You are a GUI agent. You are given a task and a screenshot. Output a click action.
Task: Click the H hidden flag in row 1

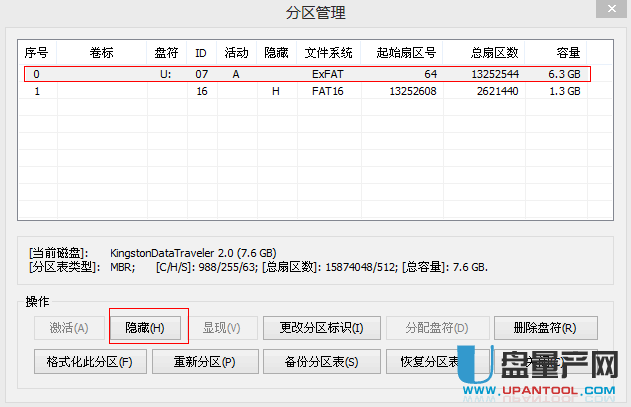[275, 91]
